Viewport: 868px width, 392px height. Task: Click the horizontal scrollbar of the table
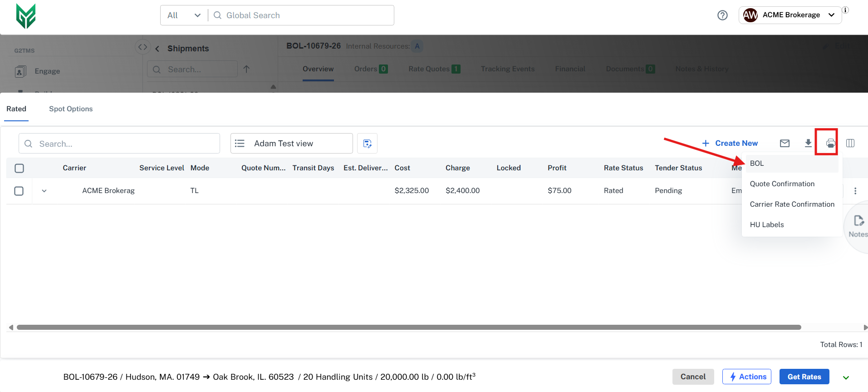(x=408, y=327)
